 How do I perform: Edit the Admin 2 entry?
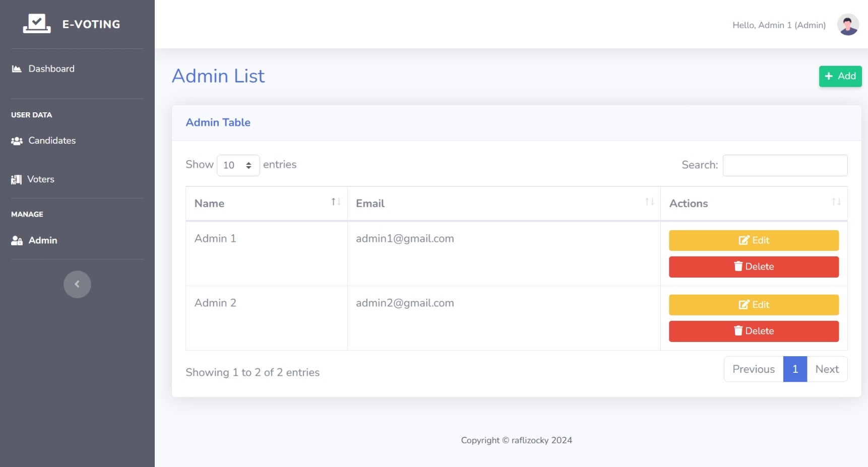click(753, 305)
